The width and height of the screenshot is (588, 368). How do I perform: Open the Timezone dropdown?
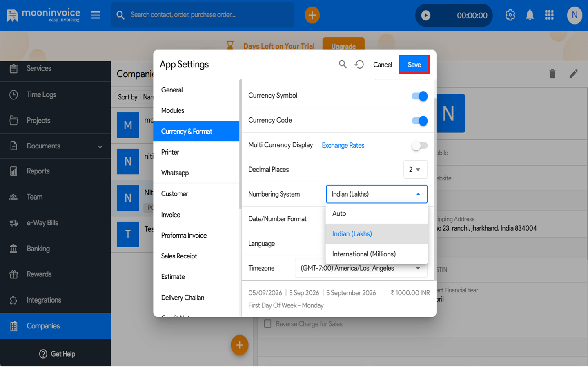click(361, 268)
